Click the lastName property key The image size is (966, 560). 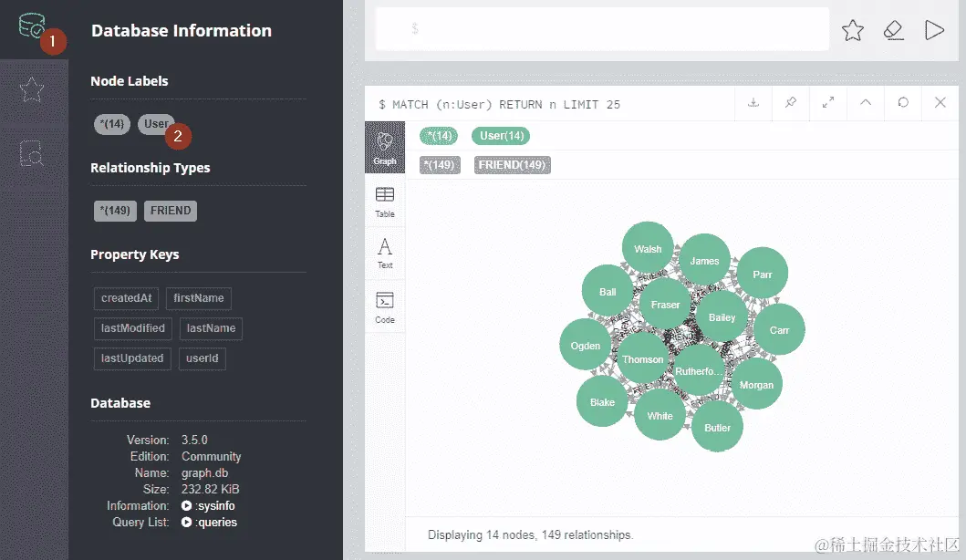211,328
